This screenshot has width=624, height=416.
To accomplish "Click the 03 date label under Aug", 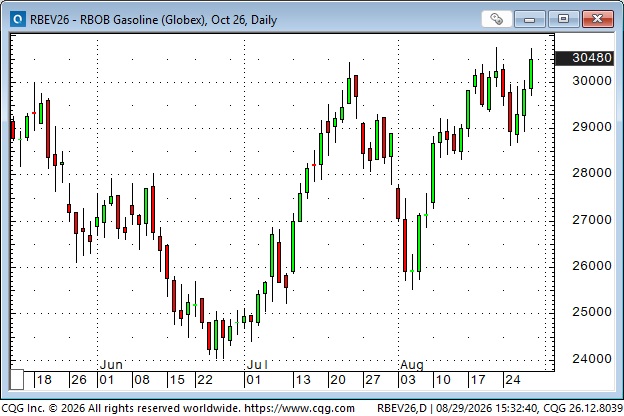I will pos(408,380).
